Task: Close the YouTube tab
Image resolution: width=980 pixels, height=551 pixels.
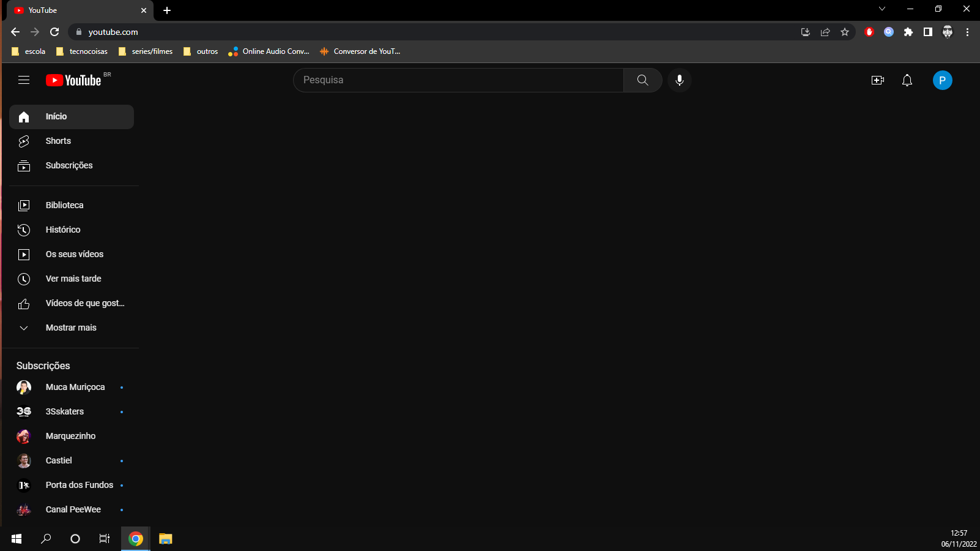Action: click(x=144, y=10)
